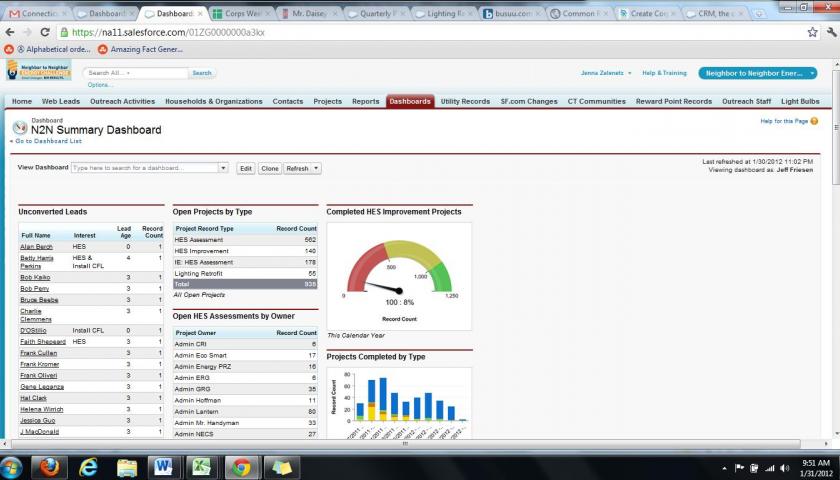This screenshot has width=840, height=480.
Task: Click the Refresh dashboard button
Action: pyautogui.click(x=297, y=168)
